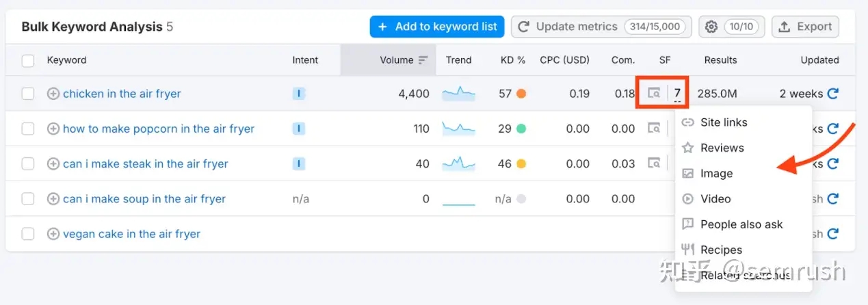Click the settings gear icon
This screenshot has height=305, width=868.
(x=711, y=27)
